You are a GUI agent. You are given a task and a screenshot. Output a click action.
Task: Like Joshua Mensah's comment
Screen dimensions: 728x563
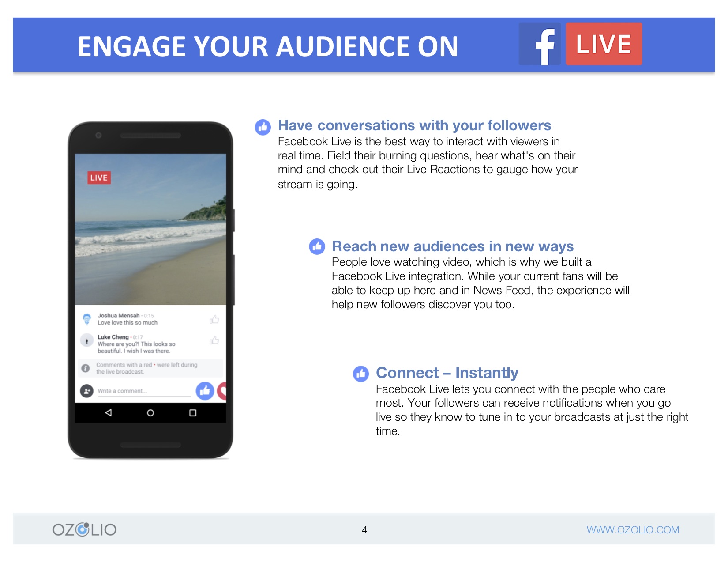214,319
